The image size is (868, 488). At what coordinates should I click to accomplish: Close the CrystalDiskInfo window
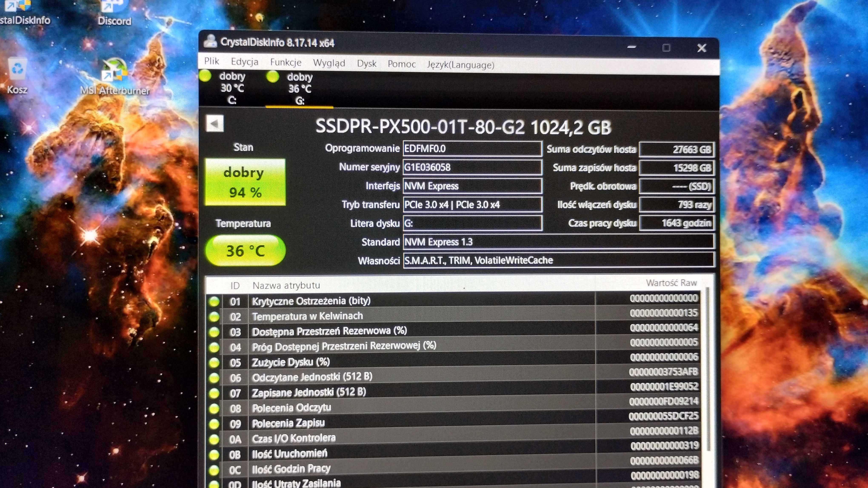coord(702,48)
